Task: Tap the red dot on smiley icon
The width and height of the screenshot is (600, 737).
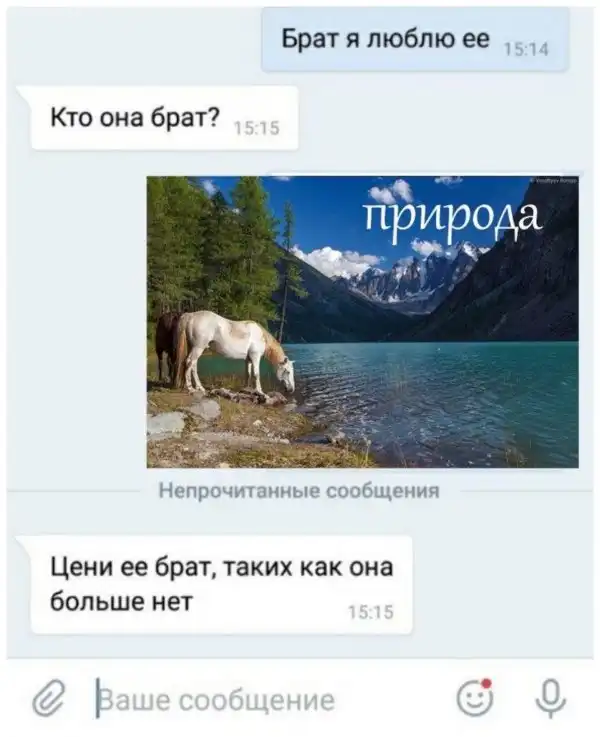Action: click(487, 683)
